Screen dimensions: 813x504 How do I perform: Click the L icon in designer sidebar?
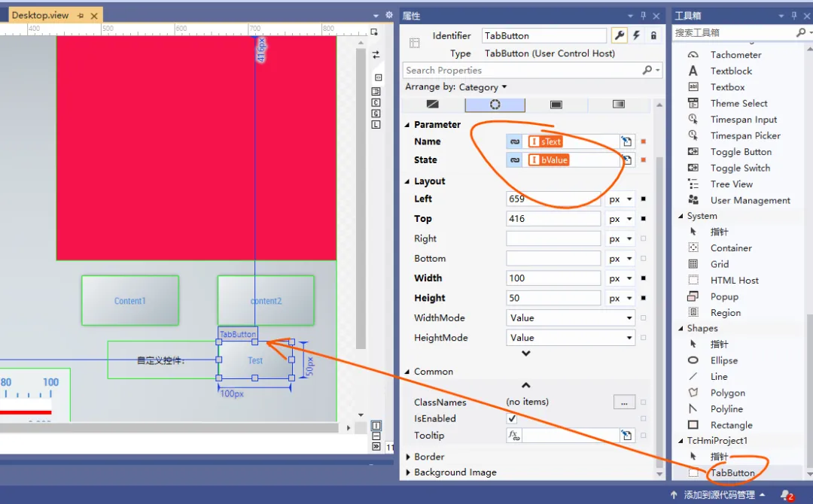click(376, 124)
